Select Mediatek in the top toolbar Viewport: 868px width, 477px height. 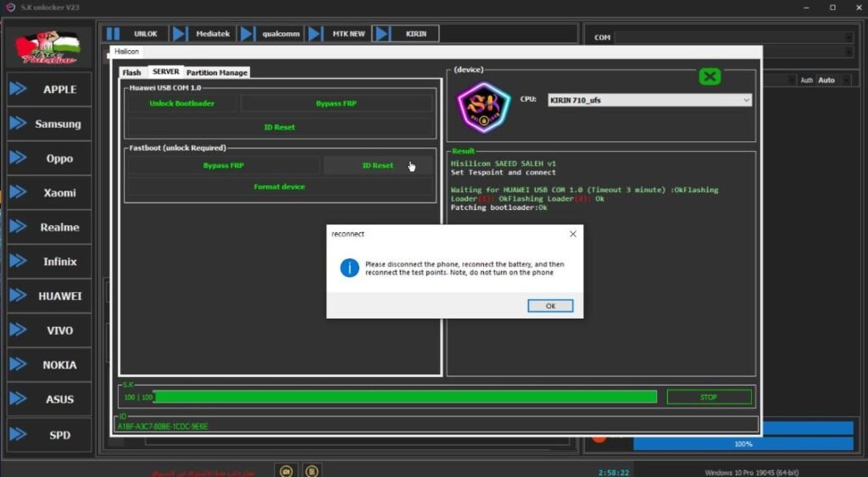tap(213, 34)
